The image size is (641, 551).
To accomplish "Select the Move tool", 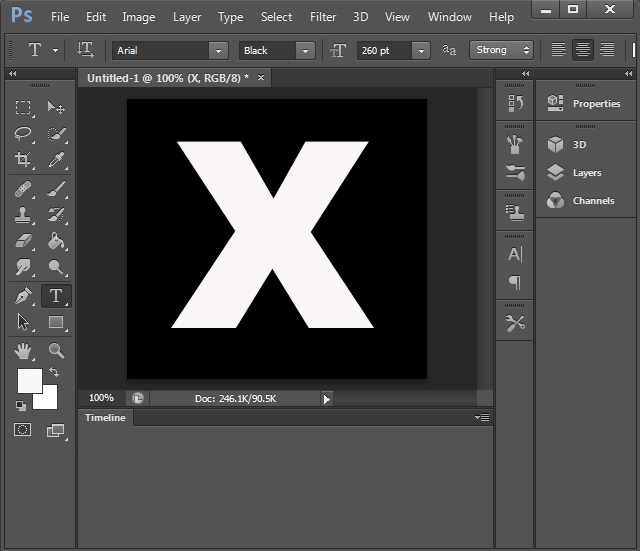I will click(x=56, y=108).
